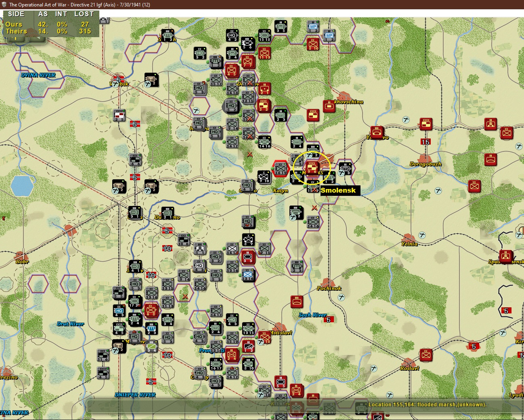Image resolution: width=524 pixels, height=420 pixels.
Task: Click the blue lake hex
Action: 22,186
